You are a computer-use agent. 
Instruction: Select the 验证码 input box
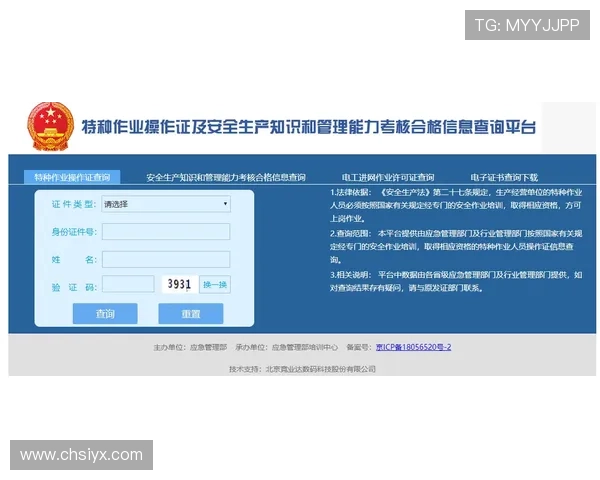pyautogui.click(x=128, y=284)
